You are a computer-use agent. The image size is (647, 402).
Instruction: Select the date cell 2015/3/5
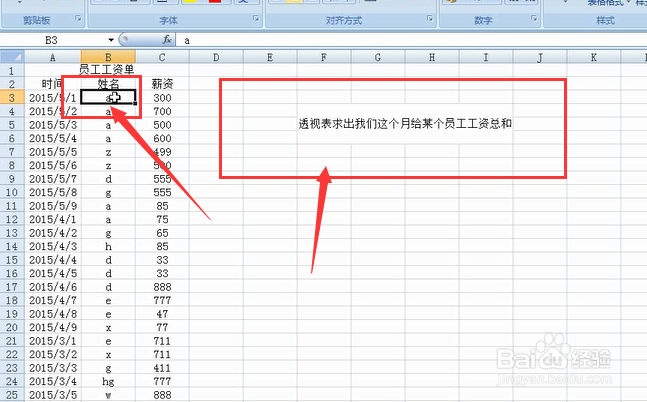(x=53, y=395)
